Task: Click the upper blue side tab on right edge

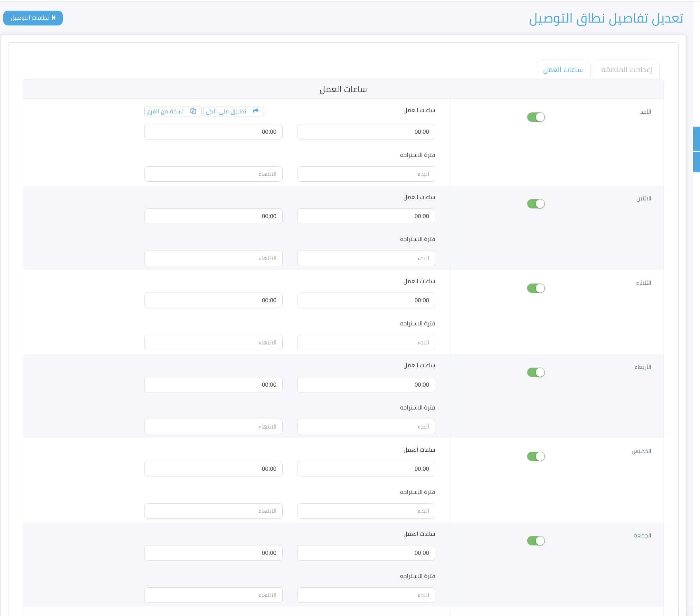Action: tap(696, 139)
